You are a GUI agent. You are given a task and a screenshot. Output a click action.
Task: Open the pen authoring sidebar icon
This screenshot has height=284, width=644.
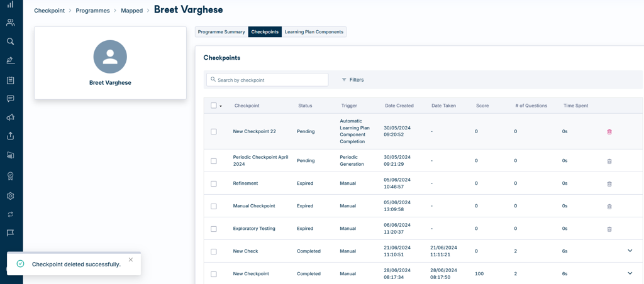pos(10,61)
